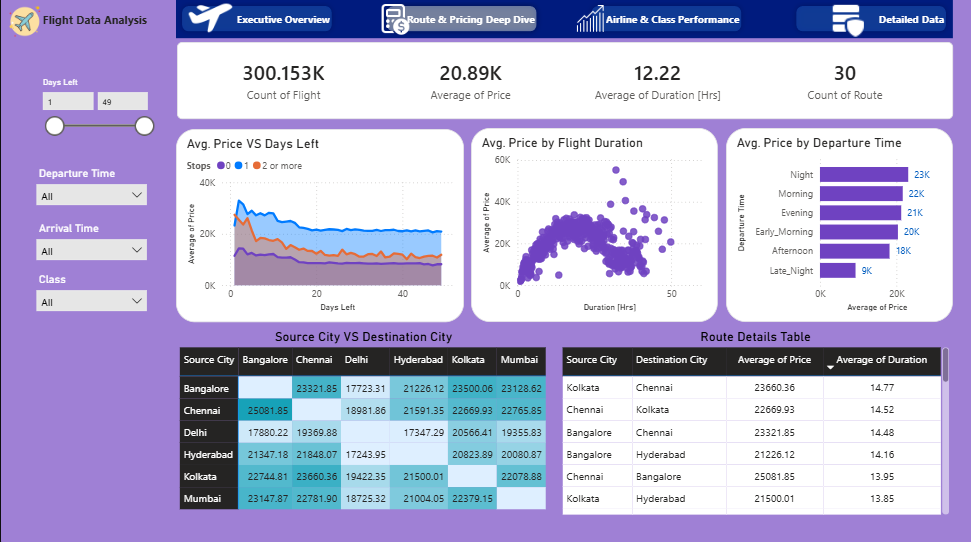Click the Source City VS Destination City title
The width and height of the screenshot is (971, 542).
364,337
